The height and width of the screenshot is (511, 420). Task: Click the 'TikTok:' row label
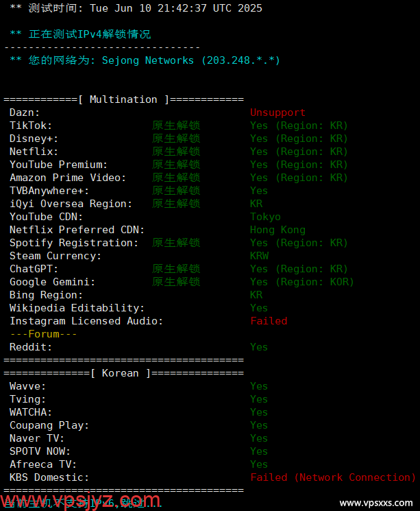[31, 126]
